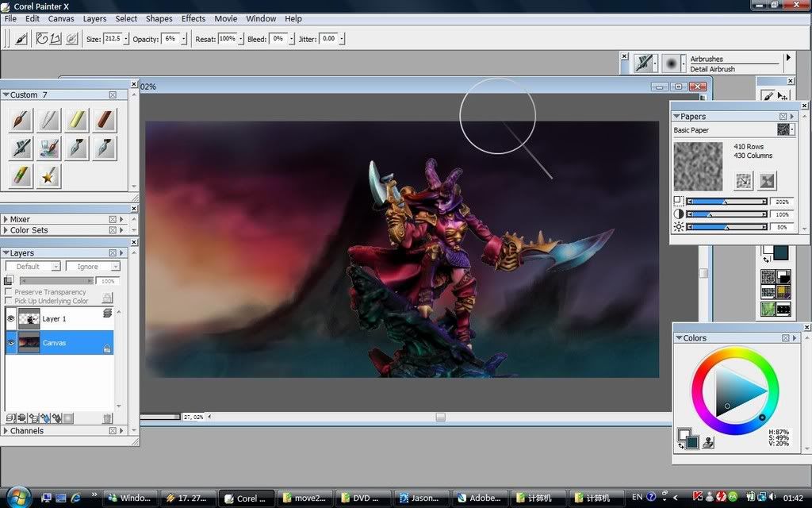The height and width of the screenshot is (508, 812).
Task: Expand the Color Sets palette
Action: [6, 230]
